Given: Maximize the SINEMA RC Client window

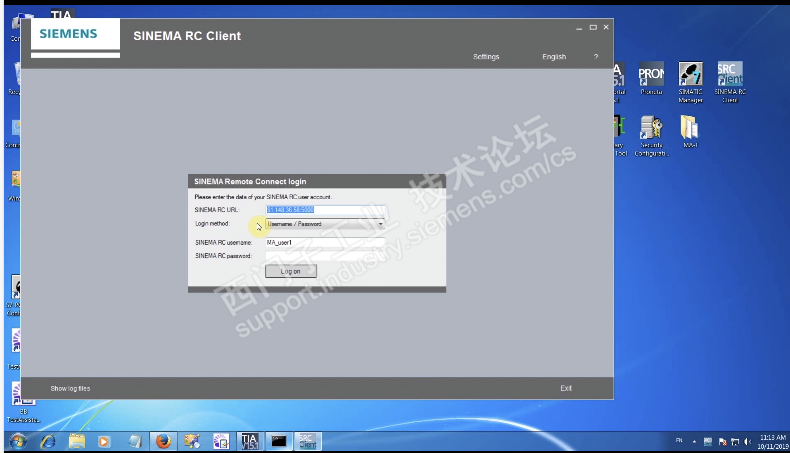Looking at the screenshot, I should click(593, 27).
